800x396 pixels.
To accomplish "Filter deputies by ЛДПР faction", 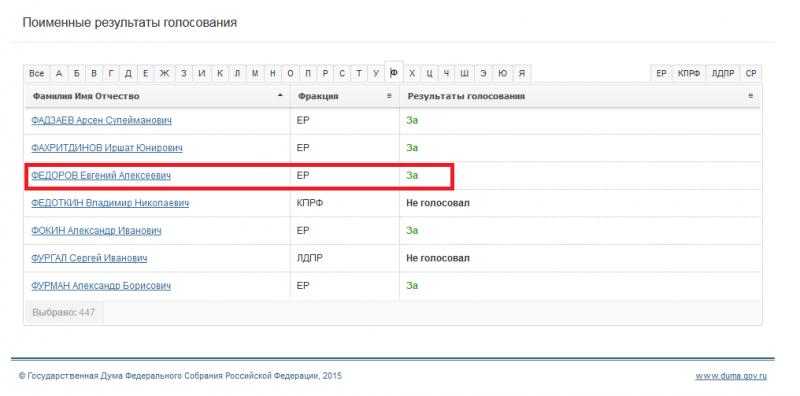I will 723,73.
